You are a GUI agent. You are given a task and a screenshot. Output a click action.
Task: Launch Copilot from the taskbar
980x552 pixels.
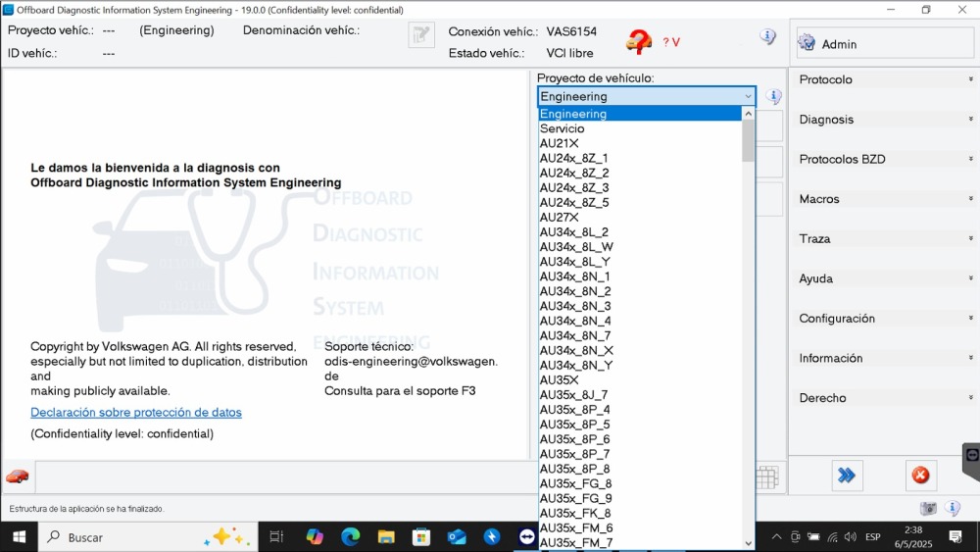pyautogui.click(x=315, y=536)
